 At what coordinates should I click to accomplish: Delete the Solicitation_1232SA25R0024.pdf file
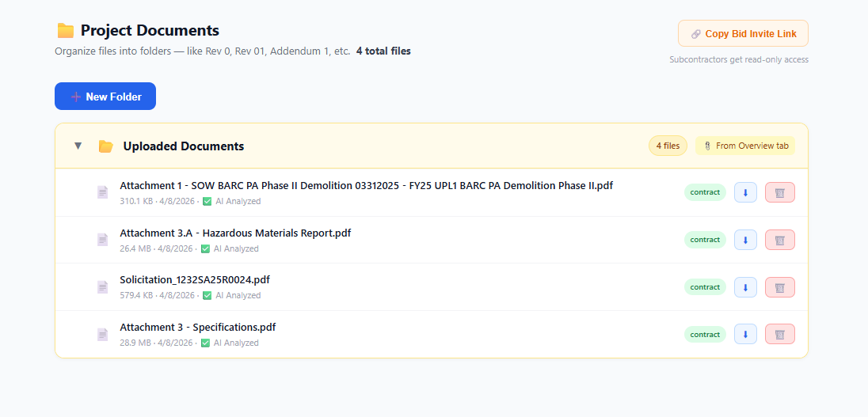779,287
